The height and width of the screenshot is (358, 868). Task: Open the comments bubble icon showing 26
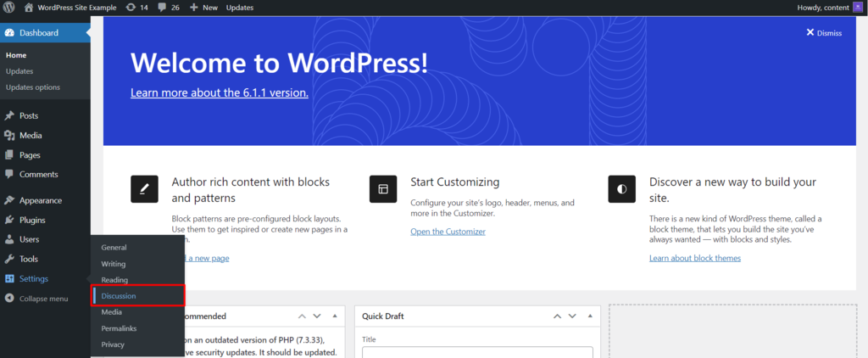(169, 8)
